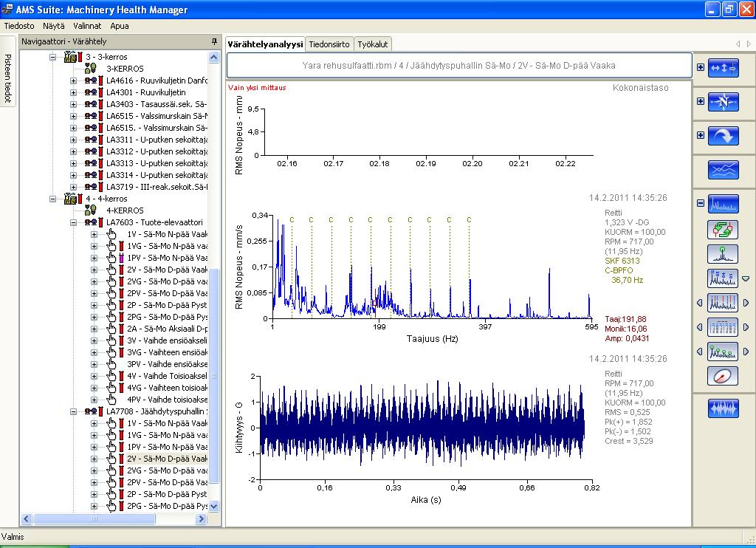The width and height of the screenshot is (756, 548).
Task: Select 4V - Vaihde Toisioaksel point
Action: [x=168, y=376]
